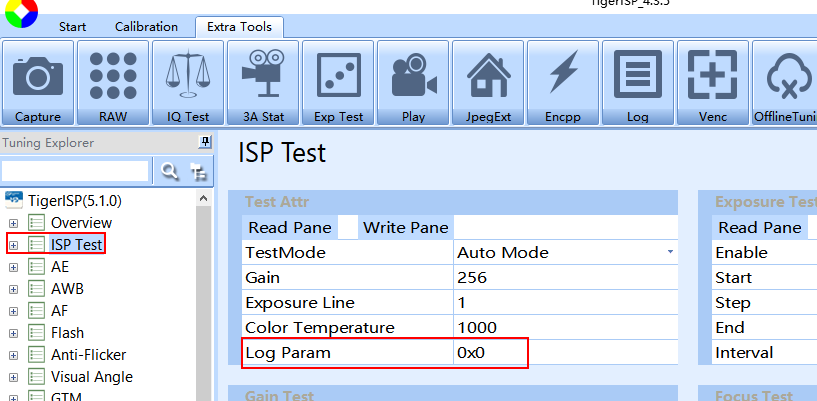The height and width of the screenshot is (401, 817).
Task: Expand the ISP Test tree node
Action: (x=13, y=244)
